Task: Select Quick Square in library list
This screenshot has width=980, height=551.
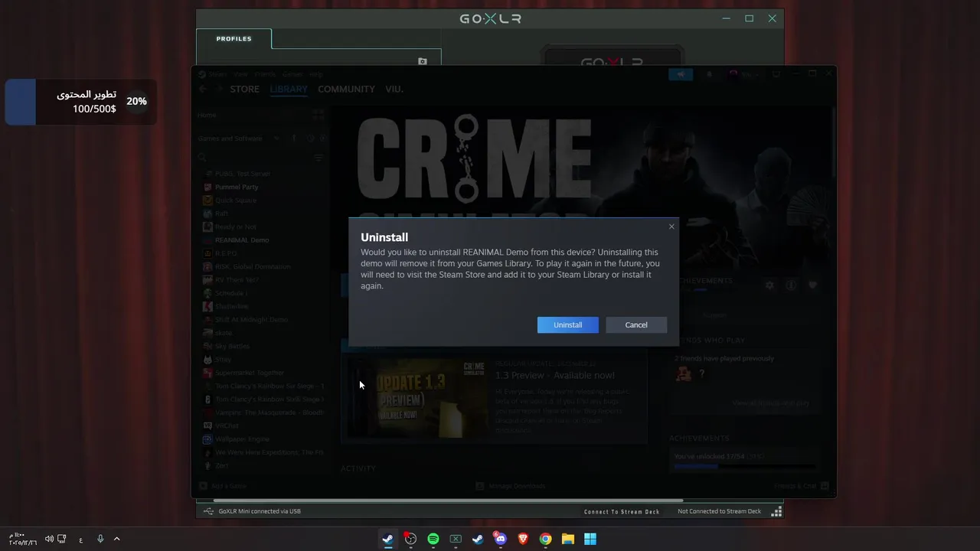Action: [x=236, y=201]
